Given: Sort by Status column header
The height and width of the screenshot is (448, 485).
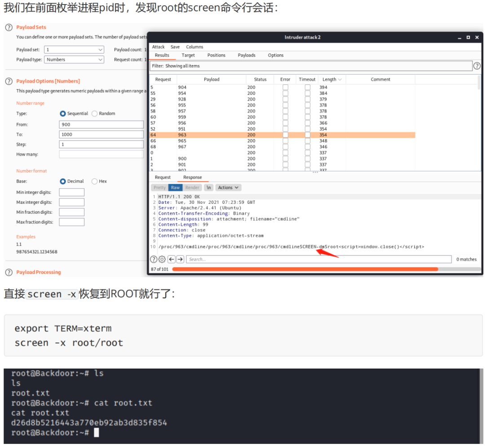Looking at the screenshot, I should 260,79.
